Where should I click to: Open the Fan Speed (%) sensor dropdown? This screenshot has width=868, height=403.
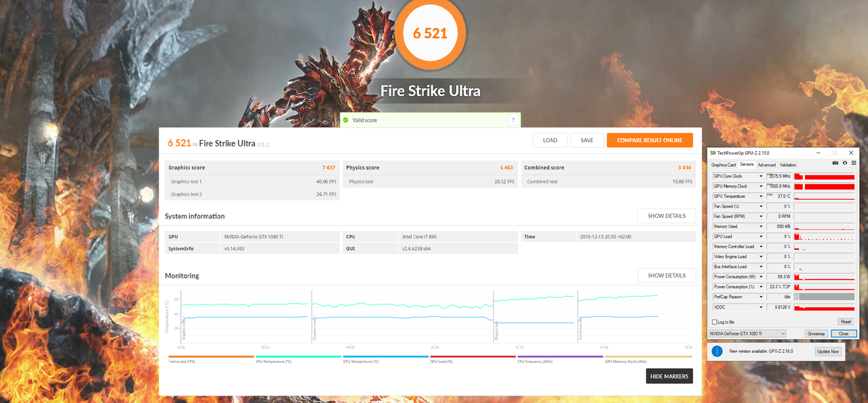point(761,207)
